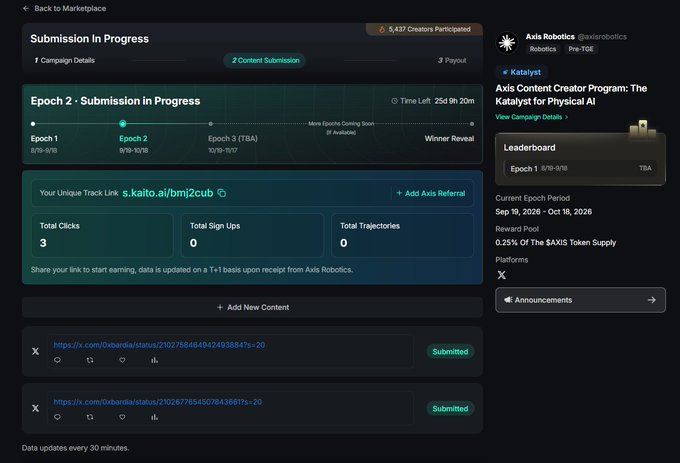Open the first x.com/0xbardia status link

click(159, 345)
